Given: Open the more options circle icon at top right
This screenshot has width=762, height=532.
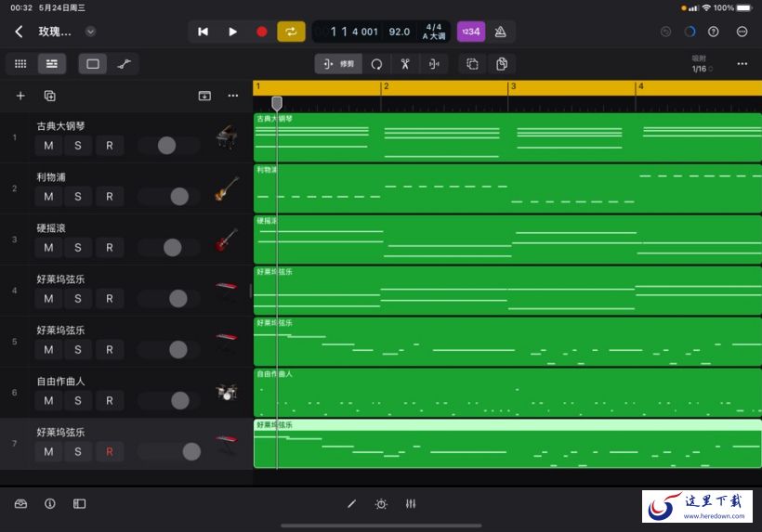Looking at the screenshot, I should coord(742,32).
